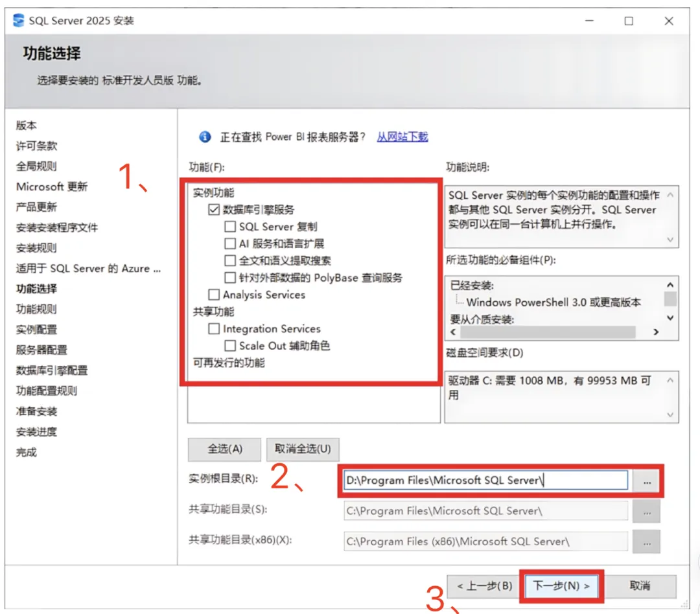This screenshot has height=614, width=700.
Task: Select the 安装安装程序文件 step
Action: [57, 227]
